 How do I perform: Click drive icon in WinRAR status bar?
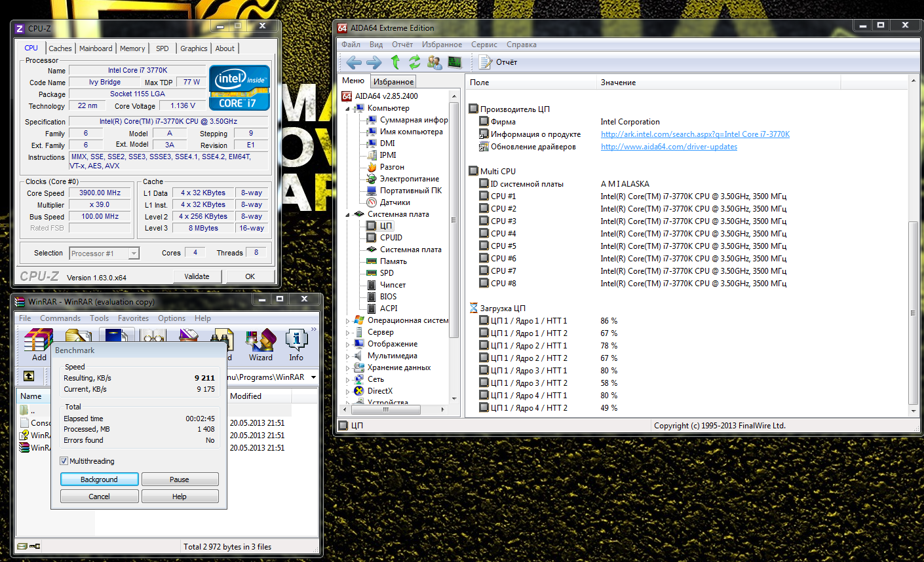click(22, 546)
